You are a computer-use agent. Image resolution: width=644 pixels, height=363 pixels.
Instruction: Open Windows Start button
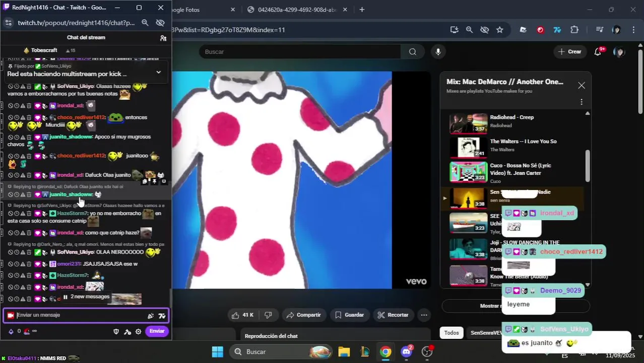tap(218, 351)
